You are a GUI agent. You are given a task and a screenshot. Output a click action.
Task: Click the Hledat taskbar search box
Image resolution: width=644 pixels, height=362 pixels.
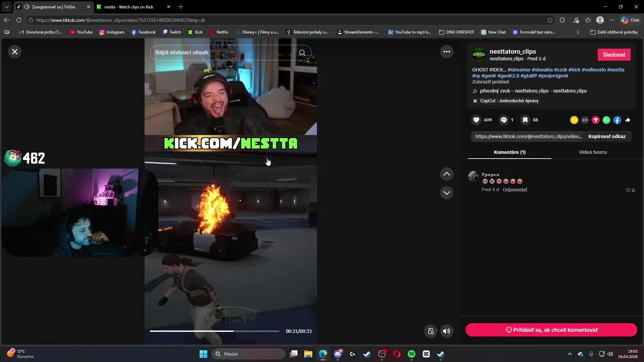(249, 354)
